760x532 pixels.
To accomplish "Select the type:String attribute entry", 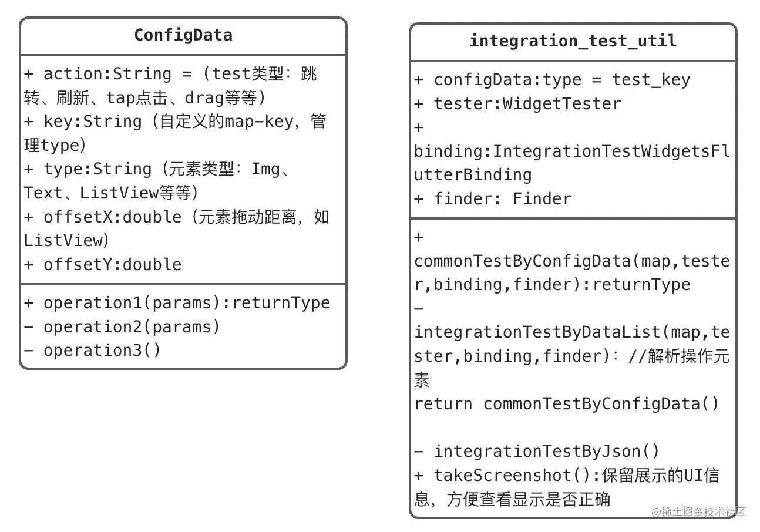I will [x=159, y=181].
